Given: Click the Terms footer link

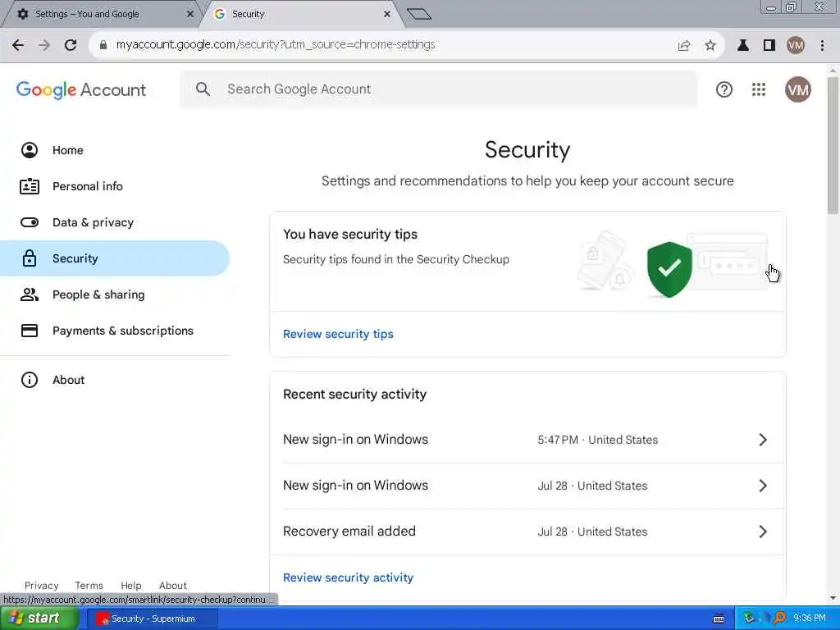Looking at the screenshot, I should (x=89, y=586).
